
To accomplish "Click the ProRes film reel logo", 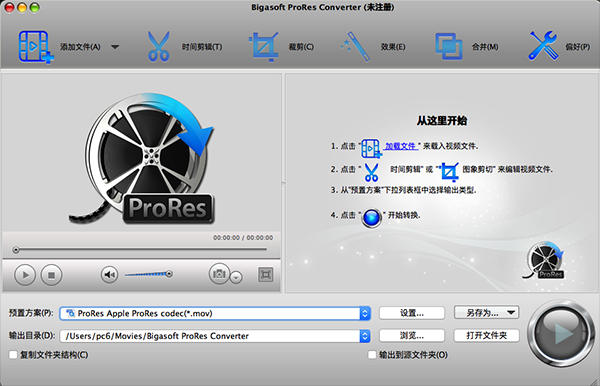I will tap(141, 158).
